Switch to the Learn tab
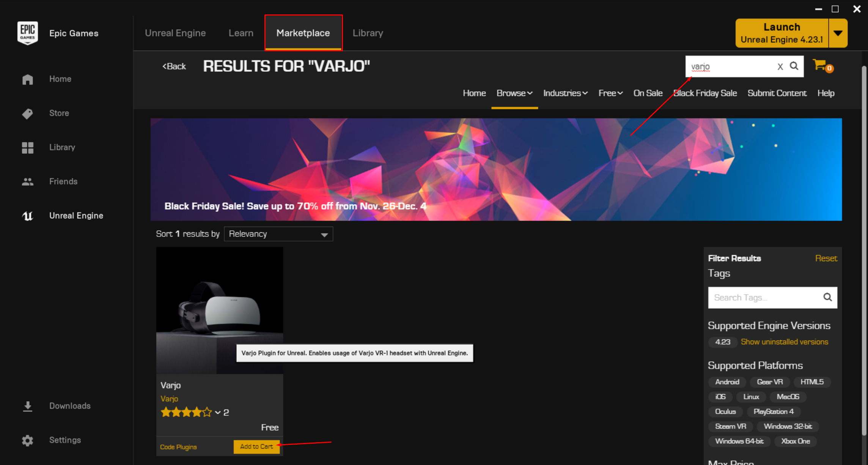 click(x=241, y=33)
